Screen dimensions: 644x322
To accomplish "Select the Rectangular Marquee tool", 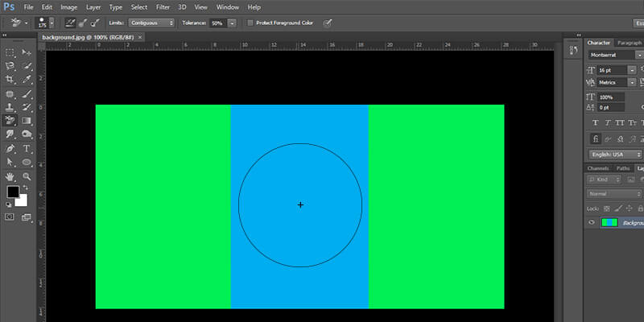I will coord(10,52).
